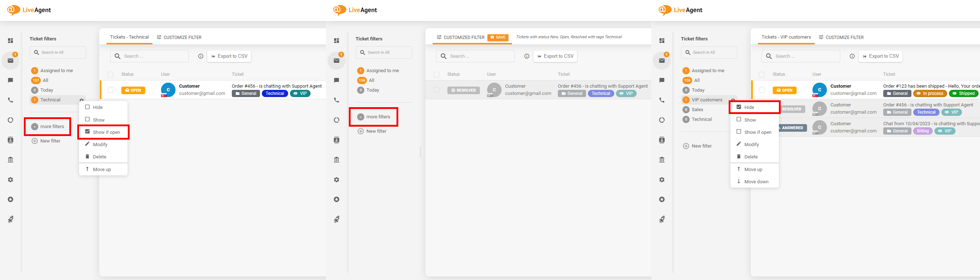Image resolution: width=980 pixels, height=280 pixels.
Task: Uncheck the checked 'Show if open' option
Action: (87, 132)
